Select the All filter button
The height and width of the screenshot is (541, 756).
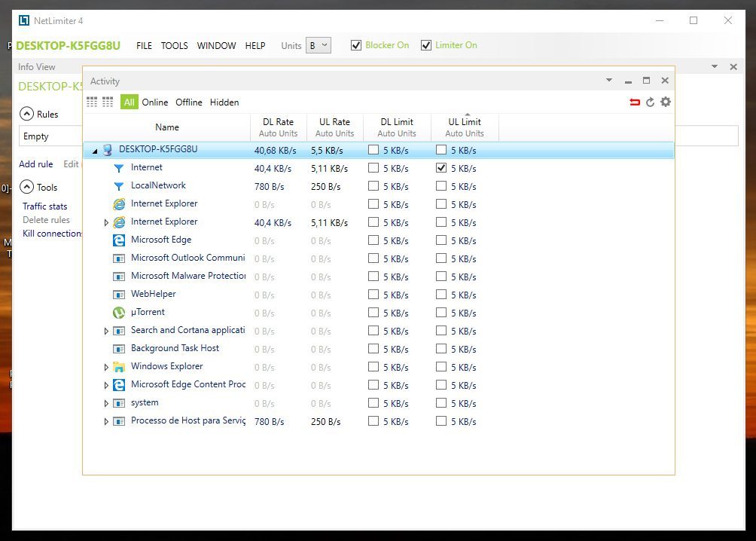point(130,102)
